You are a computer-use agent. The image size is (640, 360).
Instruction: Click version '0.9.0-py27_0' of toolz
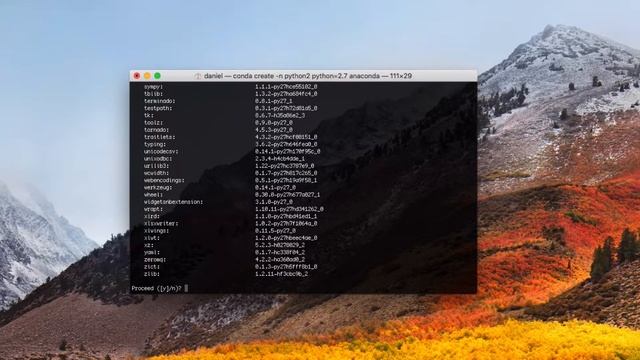[274, 123]
